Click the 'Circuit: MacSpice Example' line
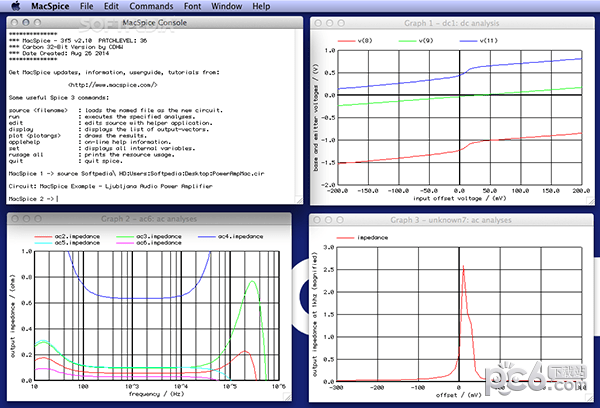The width and height of the screenshot is (600, 408). click(110, 186)
